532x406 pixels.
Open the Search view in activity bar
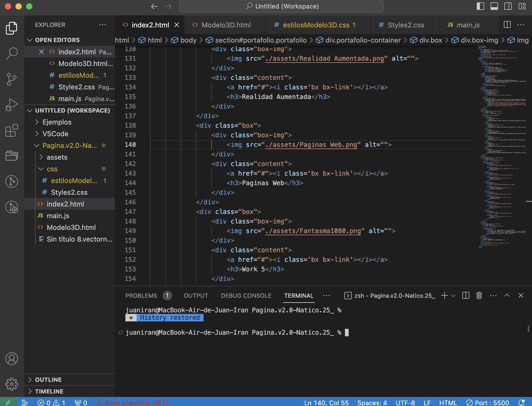click(12, 53)
